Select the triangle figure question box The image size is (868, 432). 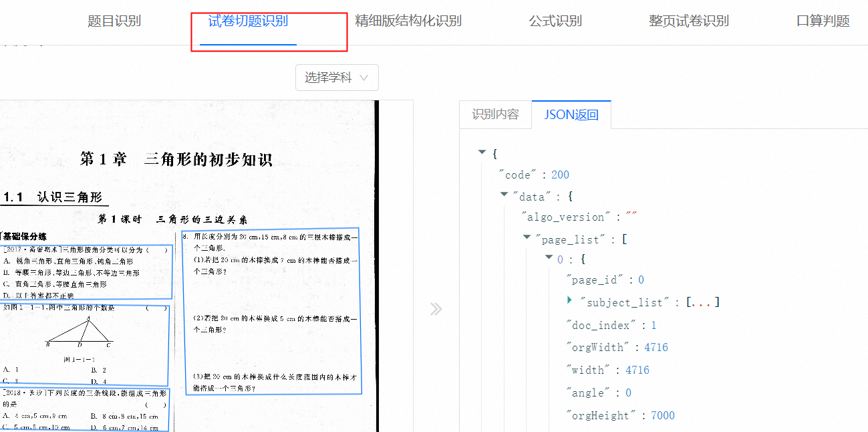(x=84, y=345)
